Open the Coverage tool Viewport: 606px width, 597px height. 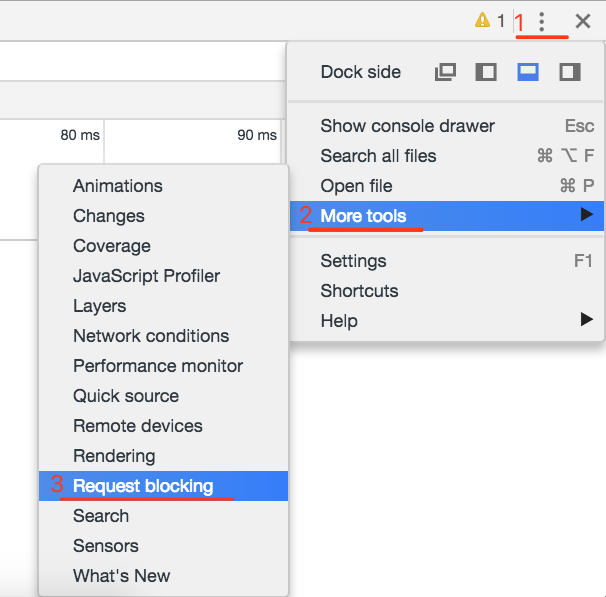111,246
